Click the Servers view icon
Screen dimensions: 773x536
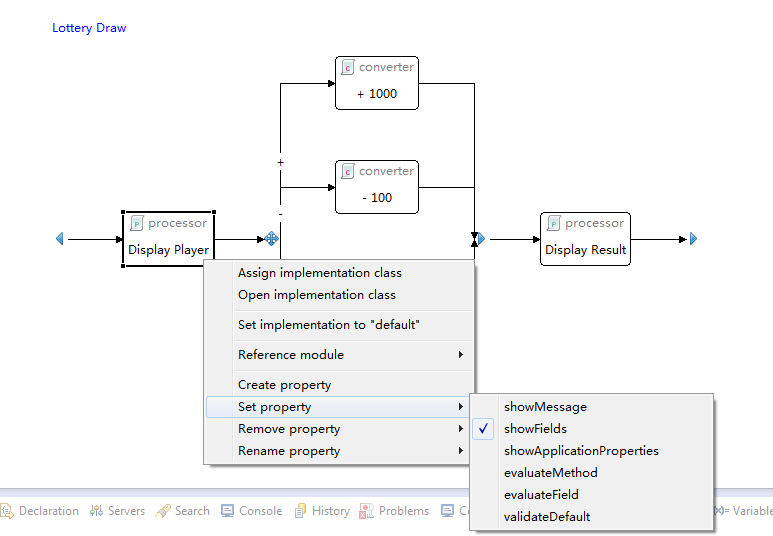click(96, 511)
